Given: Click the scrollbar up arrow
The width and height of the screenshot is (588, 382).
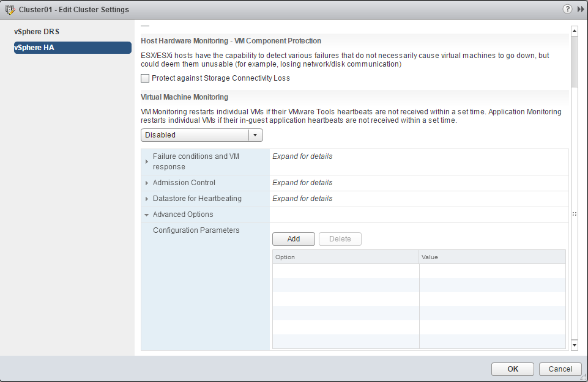Looking at the screenshot, I should click(x=574, y=30).
